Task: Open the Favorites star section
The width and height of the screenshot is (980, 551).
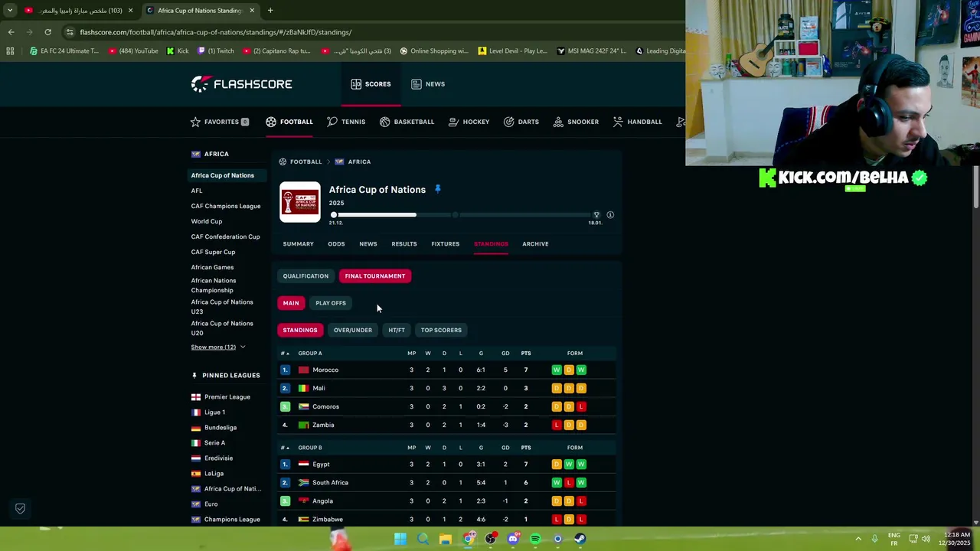Action: click(220, 122)
